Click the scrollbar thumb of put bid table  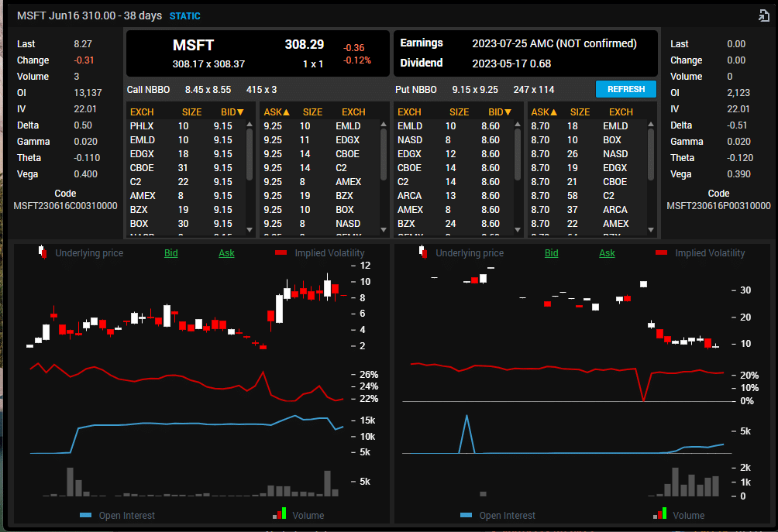pyautogui.click(x=518, y=155)
